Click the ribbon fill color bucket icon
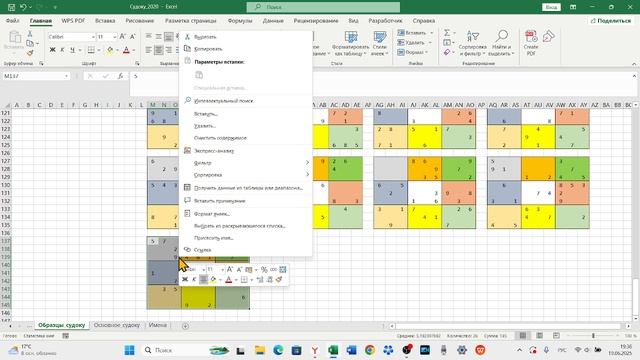Screen dimensions: 640x360 (x=110, y=50)
